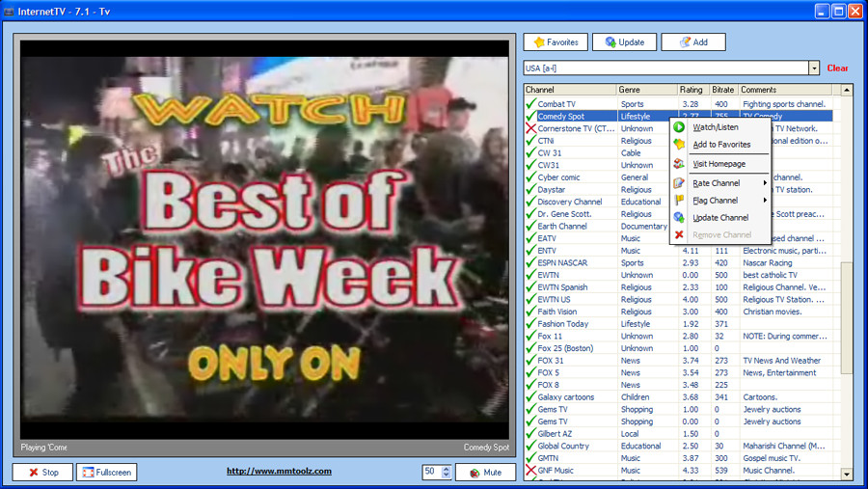Click the green check icon on Combat TV
The width and height of the screenshot is (868, 489).
530,103
